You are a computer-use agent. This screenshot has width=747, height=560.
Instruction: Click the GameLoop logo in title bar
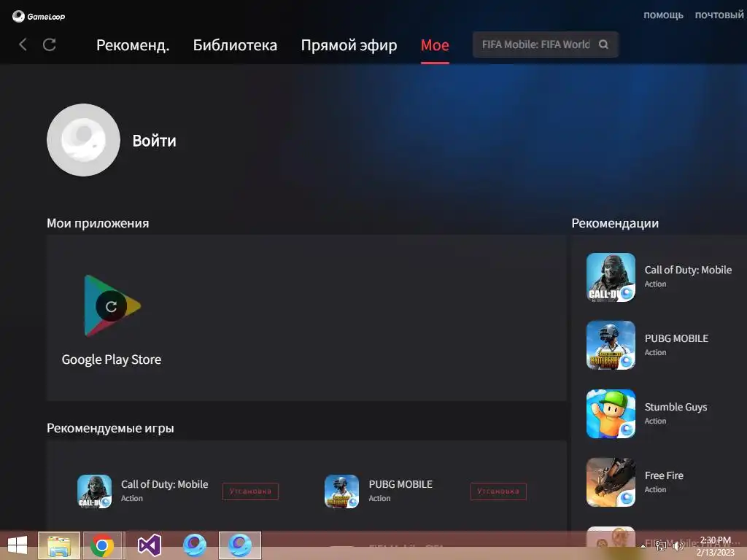coord(39,16)
